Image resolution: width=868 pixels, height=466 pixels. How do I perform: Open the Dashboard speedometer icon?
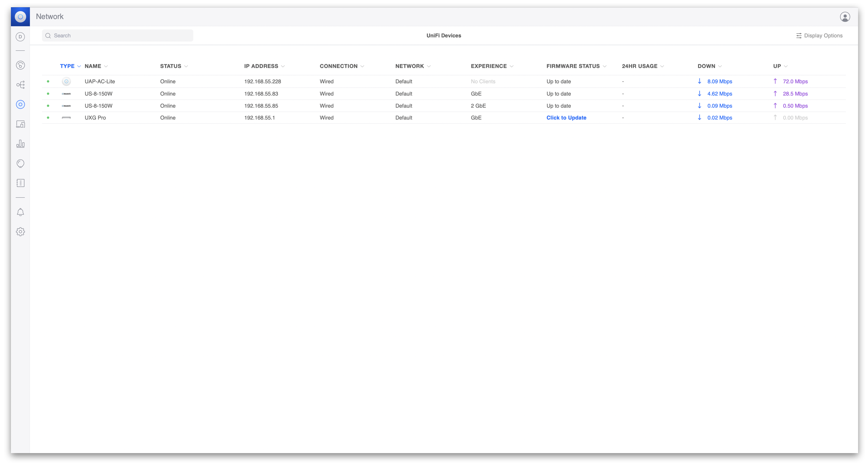click(20, 65)
